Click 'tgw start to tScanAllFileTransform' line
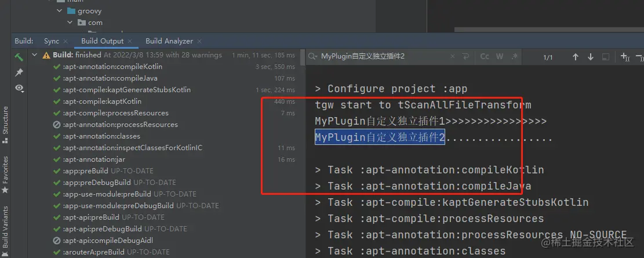Viewport: 644px width, 258px height. pyautogui.click(x=423, y=105)
